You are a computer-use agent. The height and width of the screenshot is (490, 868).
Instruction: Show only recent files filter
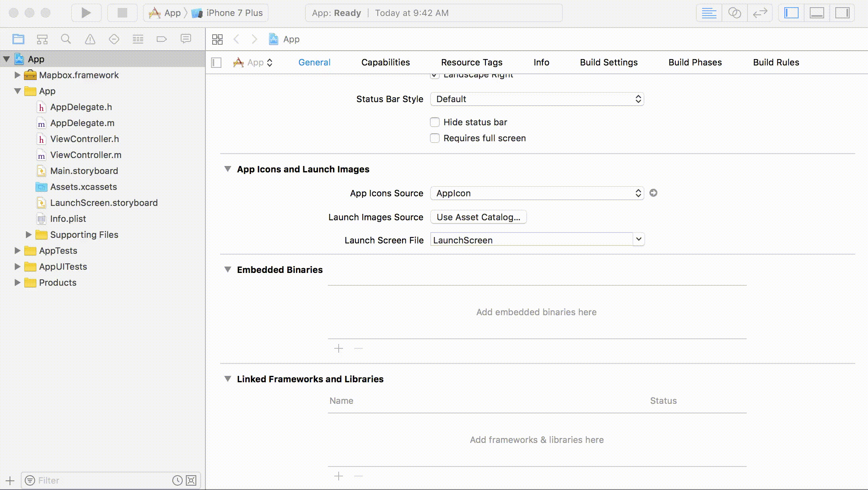click(178, 480)
